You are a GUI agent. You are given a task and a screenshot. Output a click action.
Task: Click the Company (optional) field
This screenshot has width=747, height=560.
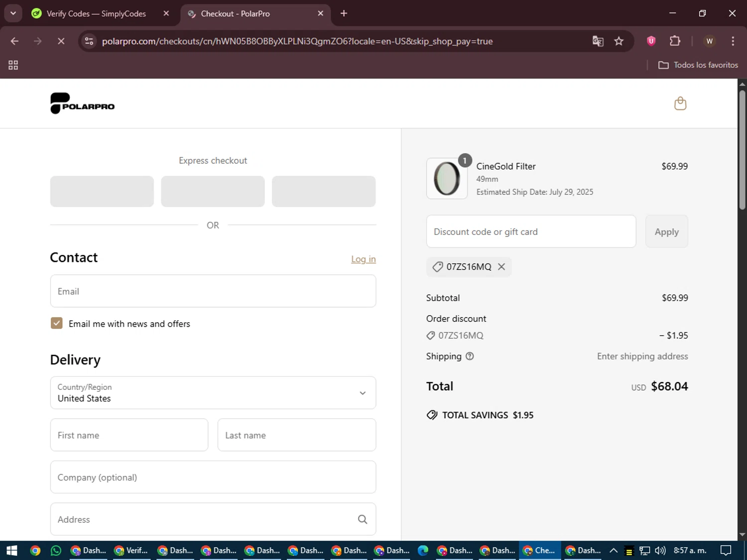coord(213,477)
